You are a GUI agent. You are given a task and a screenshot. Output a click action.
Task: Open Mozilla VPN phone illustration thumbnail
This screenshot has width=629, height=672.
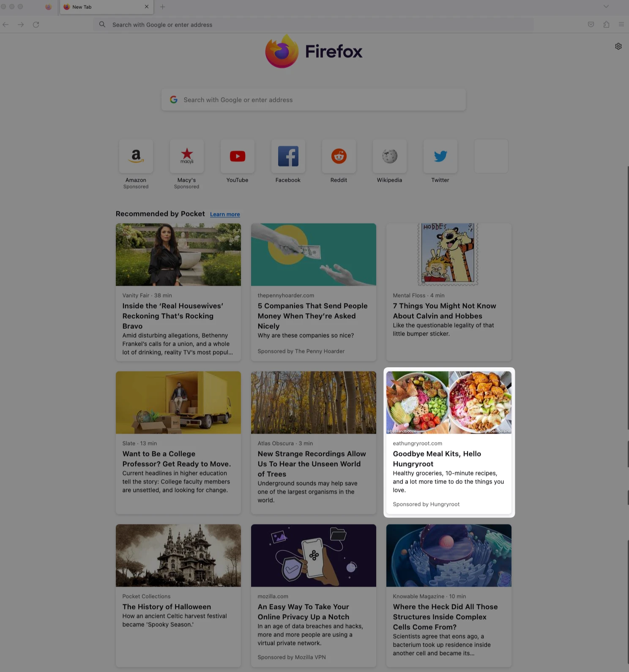pyautogui.click(x=314, y=555)
